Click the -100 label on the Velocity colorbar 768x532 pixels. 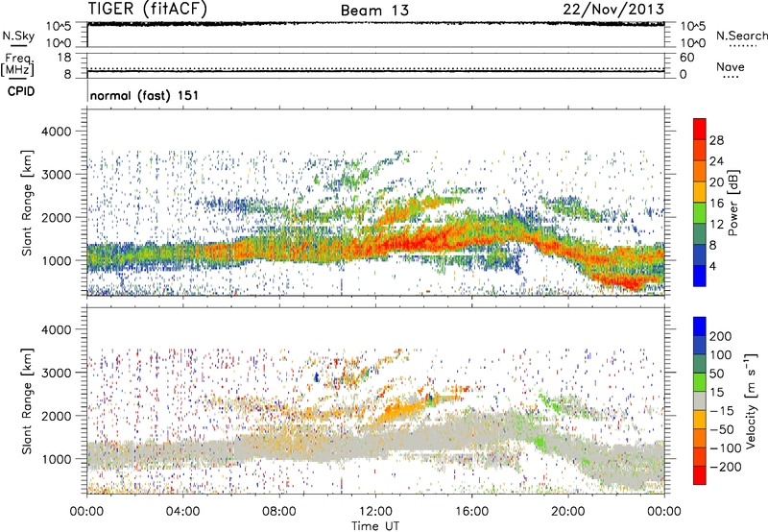coord(726,448)
